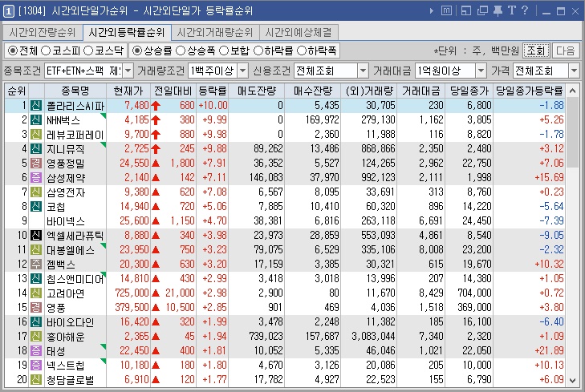Viewport: 585px width, 392px height.
Task: Click the 증 badge beside 넥스트칩
Action: (x=36, y=366)
